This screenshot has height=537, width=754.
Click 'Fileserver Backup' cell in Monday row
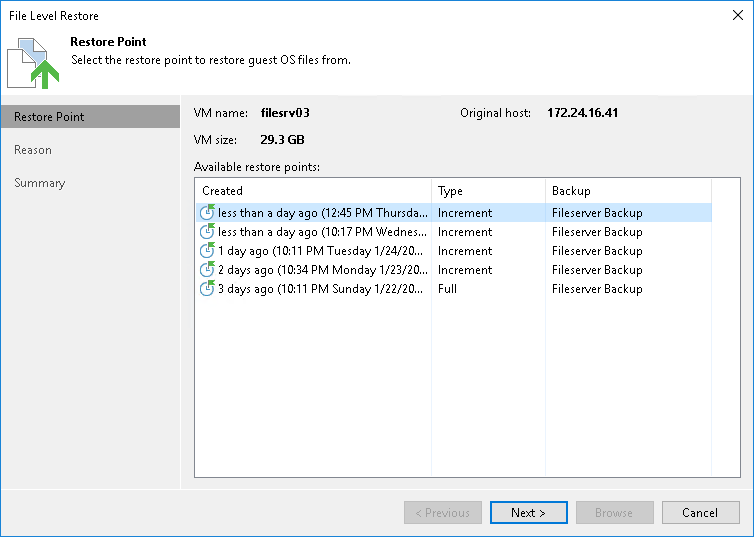(597, 270)
